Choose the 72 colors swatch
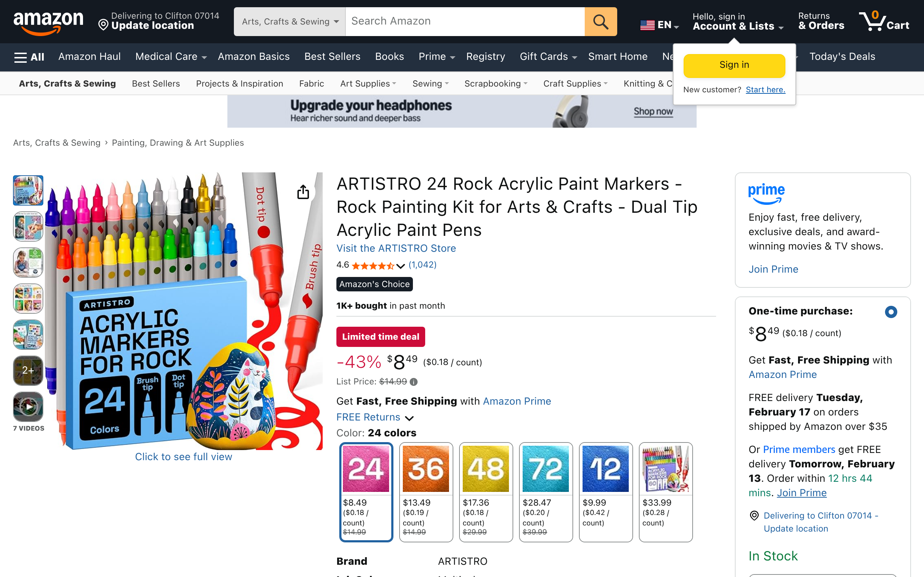Image resolution: width=924 pixels, height=577 pixels. click(546, 492)
